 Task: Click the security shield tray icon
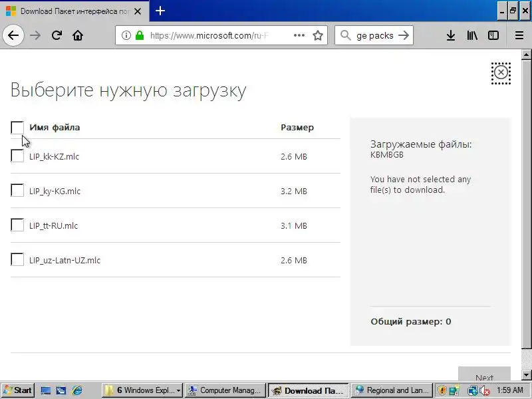[442, 390]
